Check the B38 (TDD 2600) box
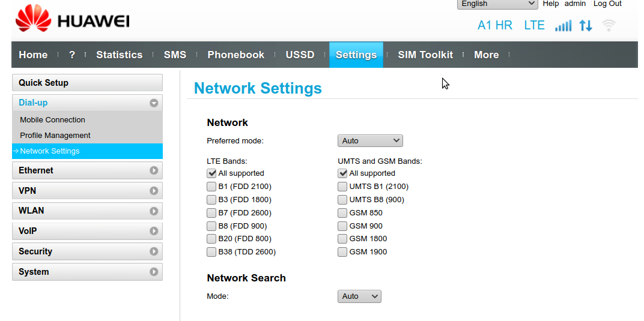Image resolution: width=644 pixels, height=321 pixels. 211,252
